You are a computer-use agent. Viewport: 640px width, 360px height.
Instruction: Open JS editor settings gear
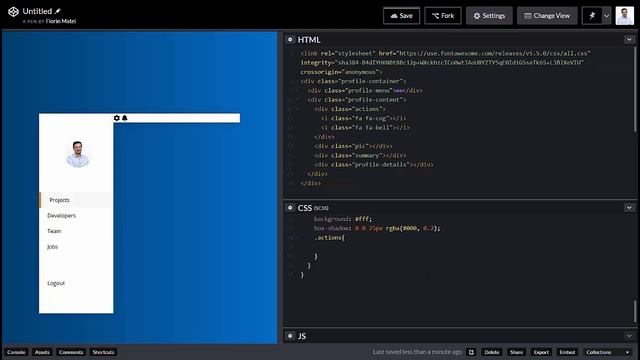[290, 336]
